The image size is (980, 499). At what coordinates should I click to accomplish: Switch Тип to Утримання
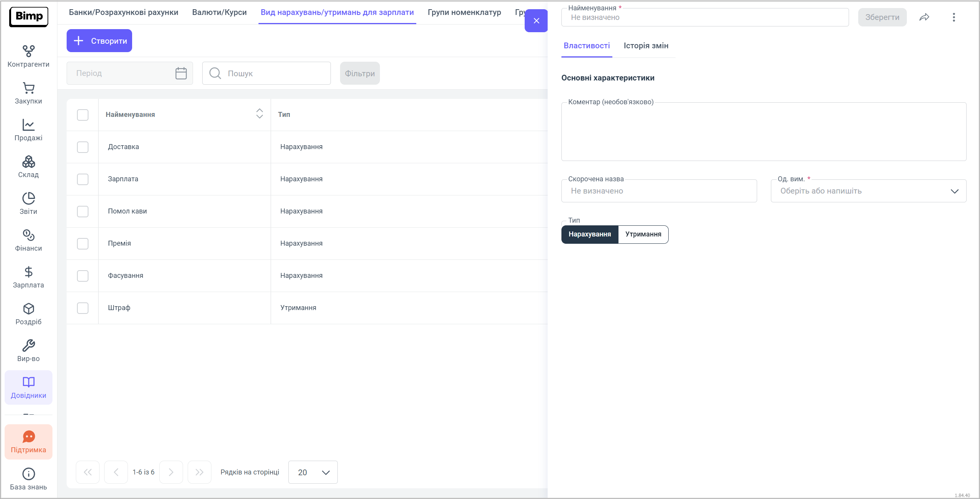point(643,234)
